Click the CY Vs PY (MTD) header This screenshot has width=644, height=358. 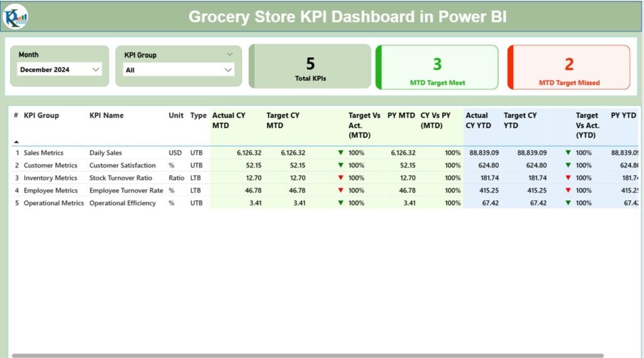(x=435, y=121)
